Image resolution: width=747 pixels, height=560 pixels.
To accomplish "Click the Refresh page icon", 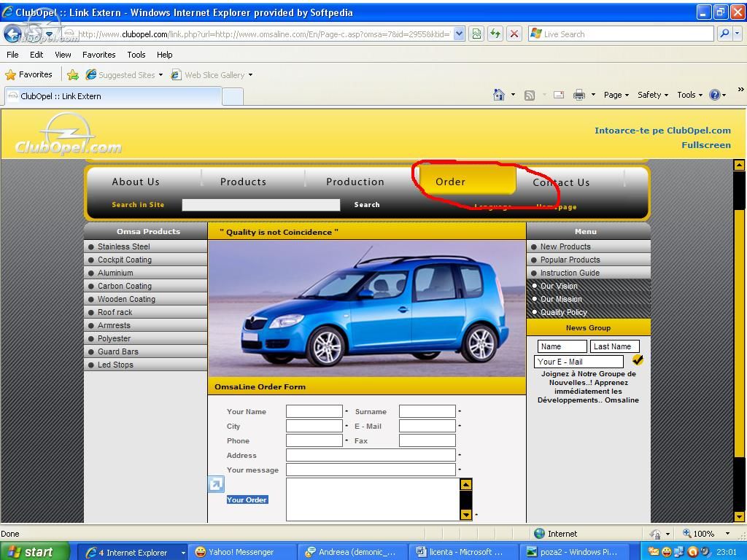I will coord(495,34).
